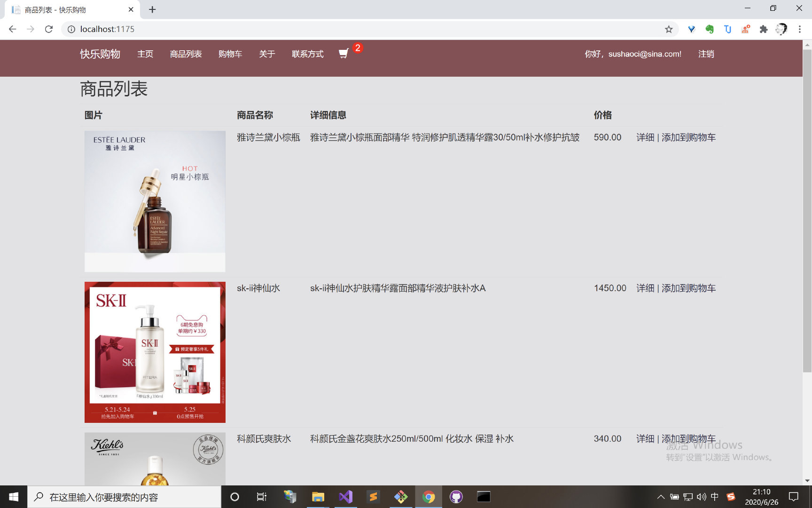
Task: Click the product name 雅诗兰黛小棕瓶
Action: click(268, 137)
